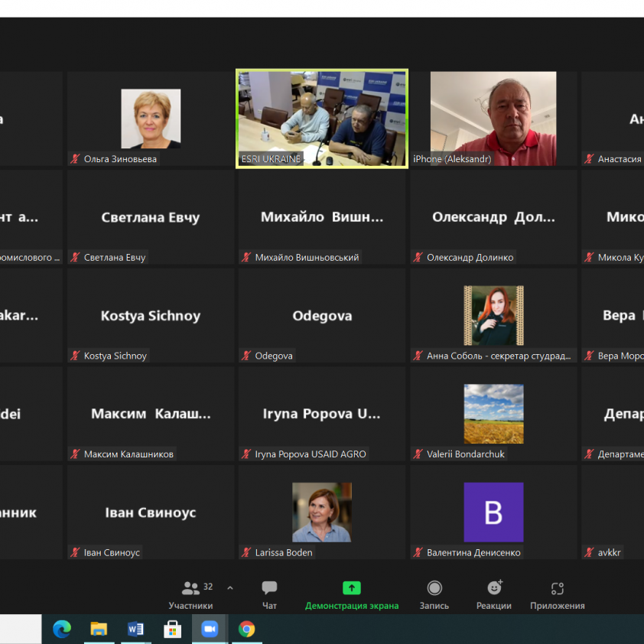Select the ESRI UKRAINE video tile
644x644 pixels.
click(322, 118)
